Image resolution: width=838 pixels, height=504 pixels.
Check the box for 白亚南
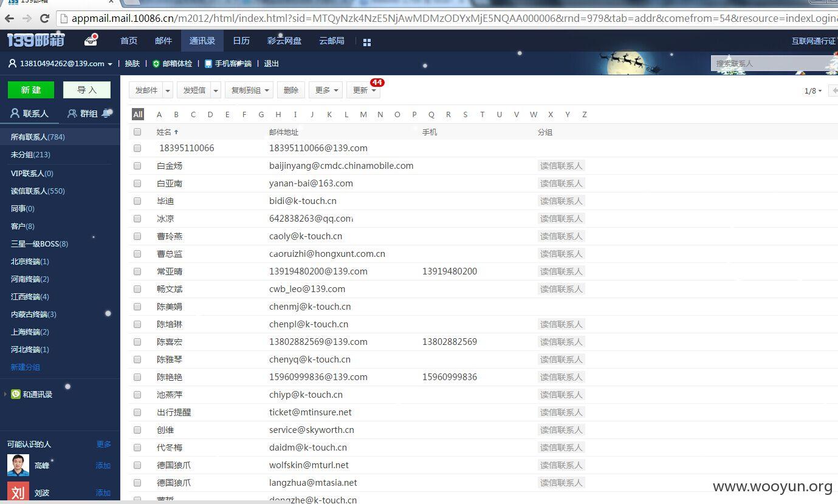[137, 183]
